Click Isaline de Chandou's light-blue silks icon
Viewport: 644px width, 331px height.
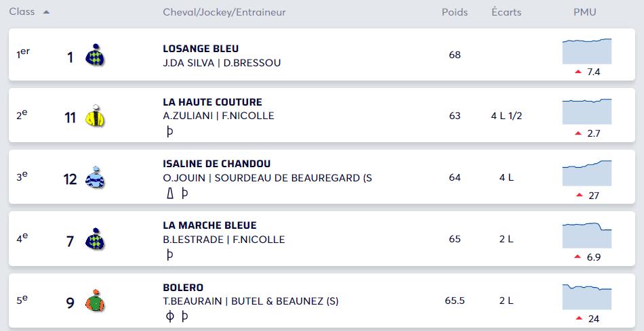[x=95, y=177]
